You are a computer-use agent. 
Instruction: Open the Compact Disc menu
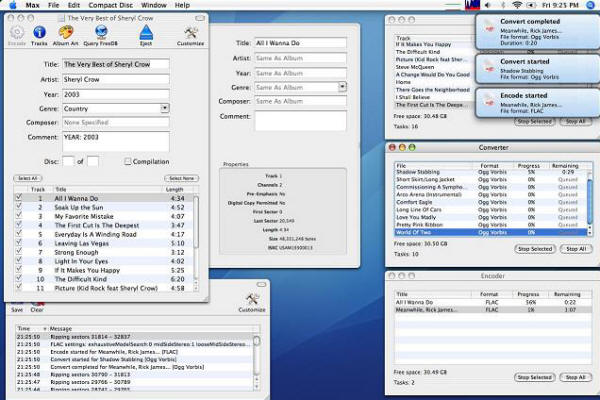(x=111, y=5)
